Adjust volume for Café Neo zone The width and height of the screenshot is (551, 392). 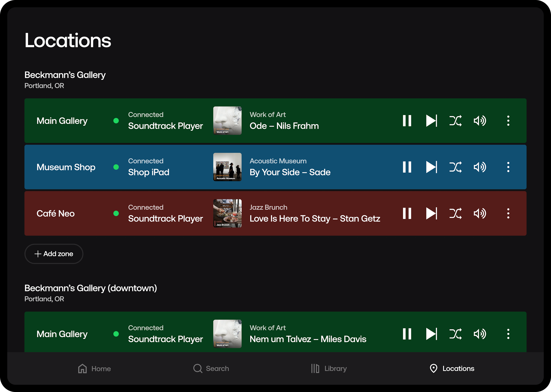coord(480,213)
